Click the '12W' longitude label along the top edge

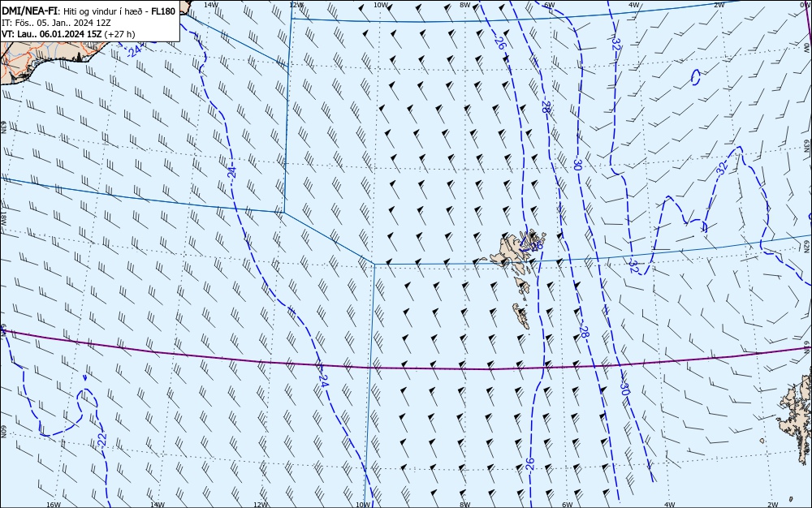[296, 5]
